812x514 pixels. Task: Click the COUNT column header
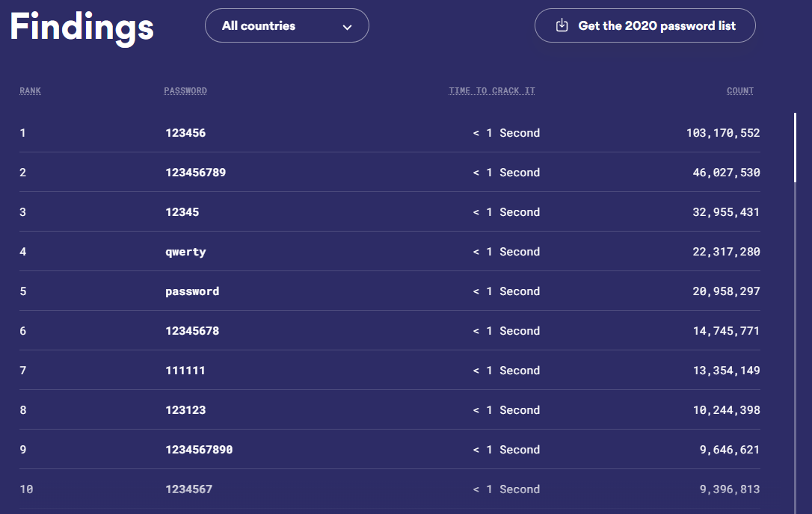coord(740,91)
